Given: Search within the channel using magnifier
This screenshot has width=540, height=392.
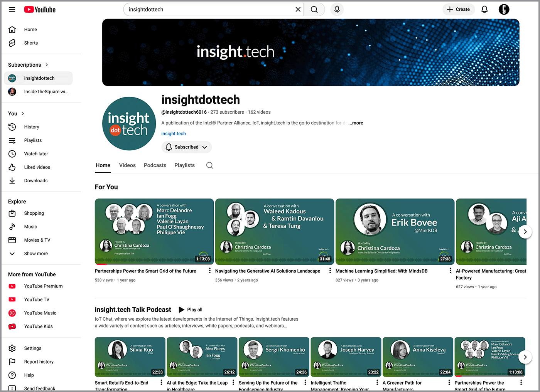Looking at the screenshot, I should tap(209, 165).
